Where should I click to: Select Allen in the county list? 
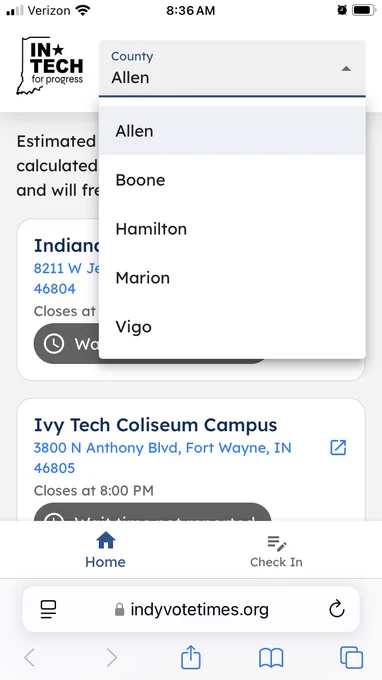pos(232,131)
